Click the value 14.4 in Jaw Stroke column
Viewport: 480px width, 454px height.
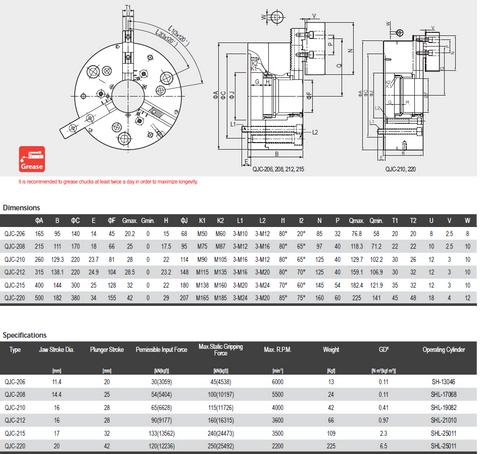pos(57,395)
